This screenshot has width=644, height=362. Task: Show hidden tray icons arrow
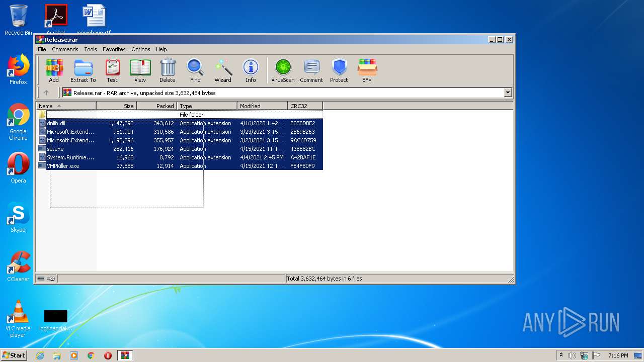561,355
